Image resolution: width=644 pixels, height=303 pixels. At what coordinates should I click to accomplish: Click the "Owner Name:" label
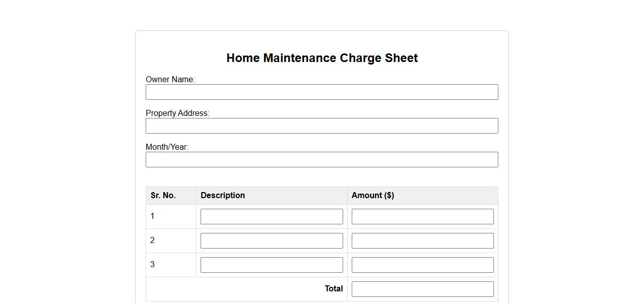[x=170, y=80]
